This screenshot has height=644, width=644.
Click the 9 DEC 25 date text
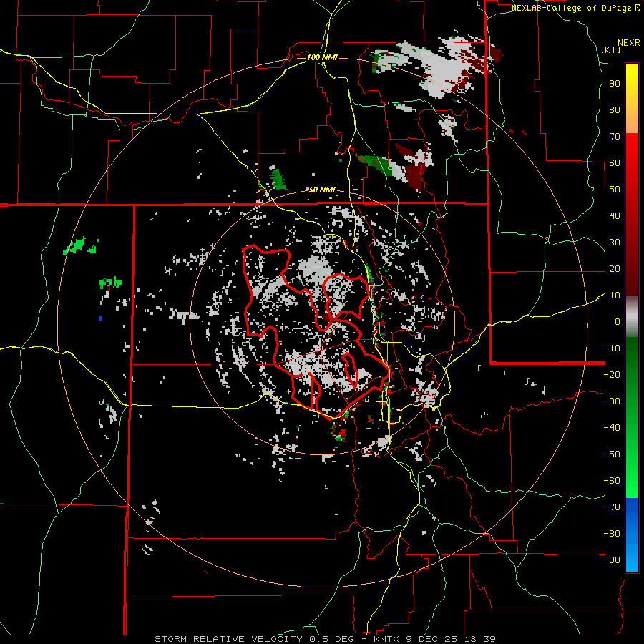click(431, 639)
